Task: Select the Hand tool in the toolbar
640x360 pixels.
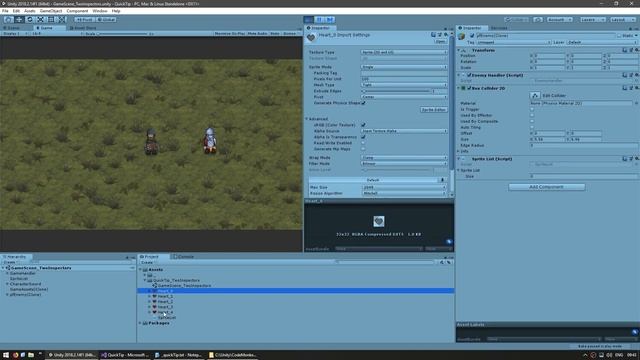Action: click(8, 20)
